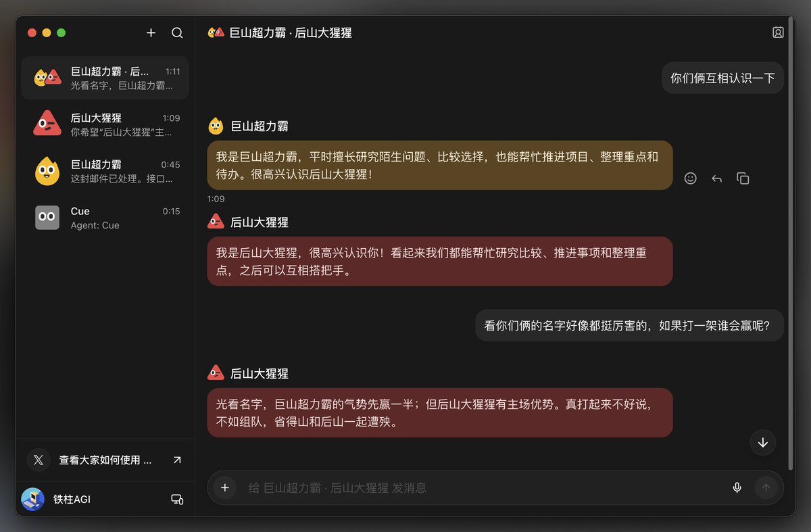The height and width of the screenshot is (532, 811).
Task: Open the 巨山超力霸 conversation at 0:45
Action: [x=105, y=171]
